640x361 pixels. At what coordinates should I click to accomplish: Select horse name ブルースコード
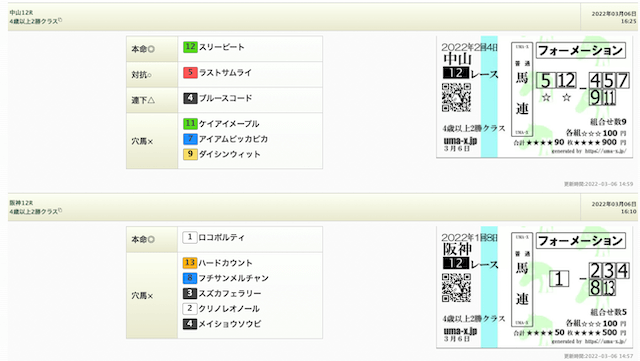pos(225,98)
